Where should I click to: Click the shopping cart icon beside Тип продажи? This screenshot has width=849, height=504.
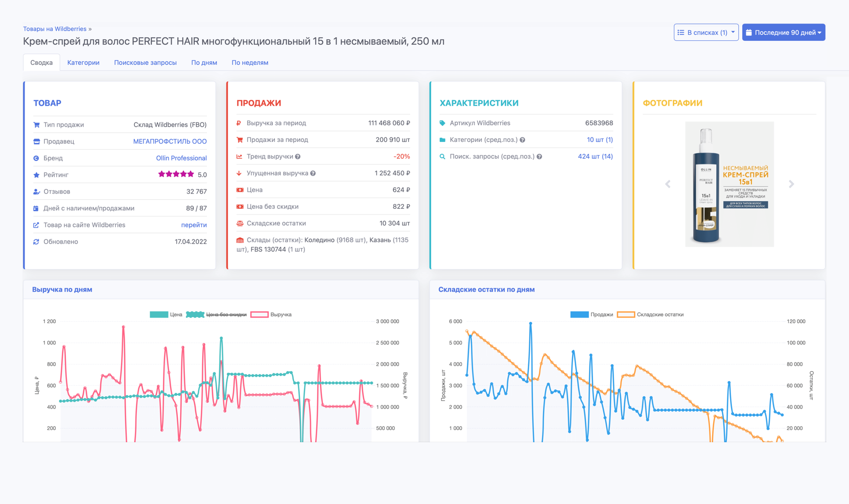pyautogui.click(x=36, y=125)
